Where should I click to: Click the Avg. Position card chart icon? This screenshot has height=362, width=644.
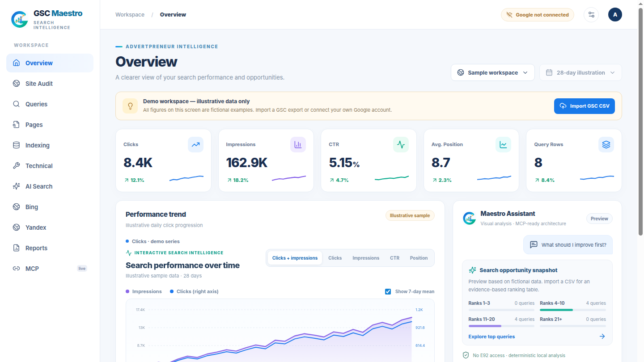pos(503,145)
